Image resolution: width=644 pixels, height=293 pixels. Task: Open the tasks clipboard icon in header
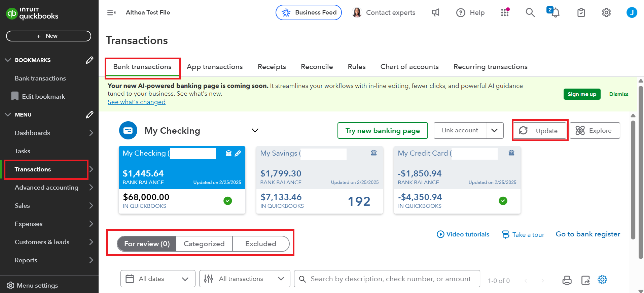click(x=581, y=12)
